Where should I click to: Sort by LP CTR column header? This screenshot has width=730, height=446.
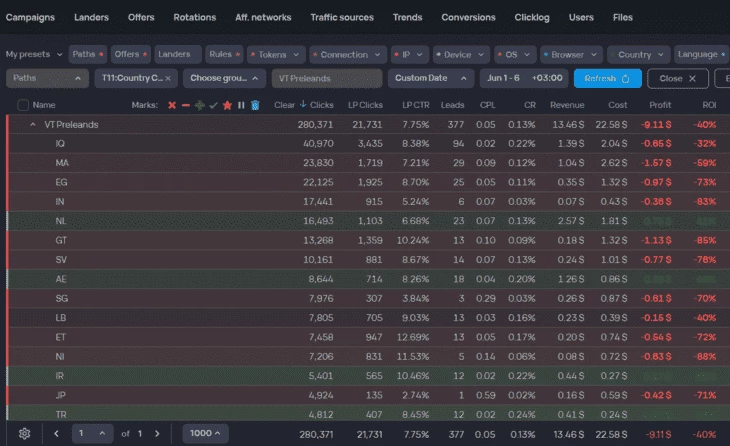click(416, 105)
